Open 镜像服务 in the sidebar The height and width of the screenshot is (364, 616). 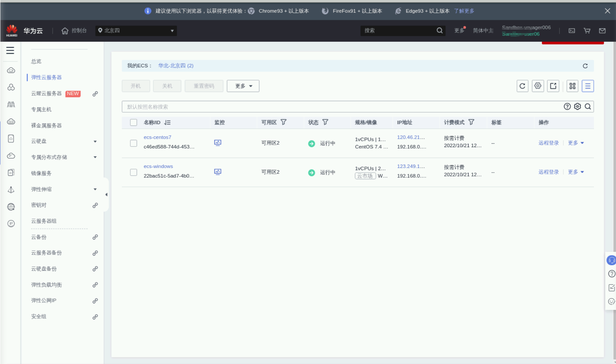click(41, 173)
